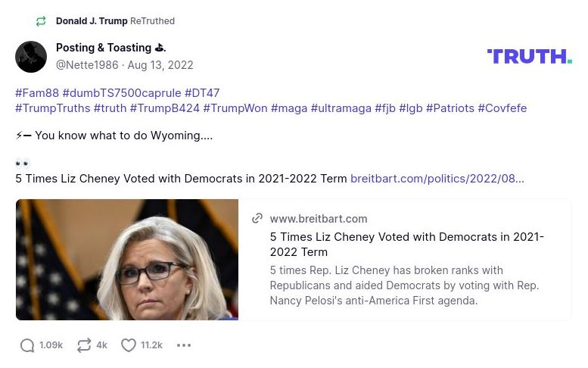Open Posting & Toasting profile avatar
Screen dimensions: 588x368
click(31, 57)
